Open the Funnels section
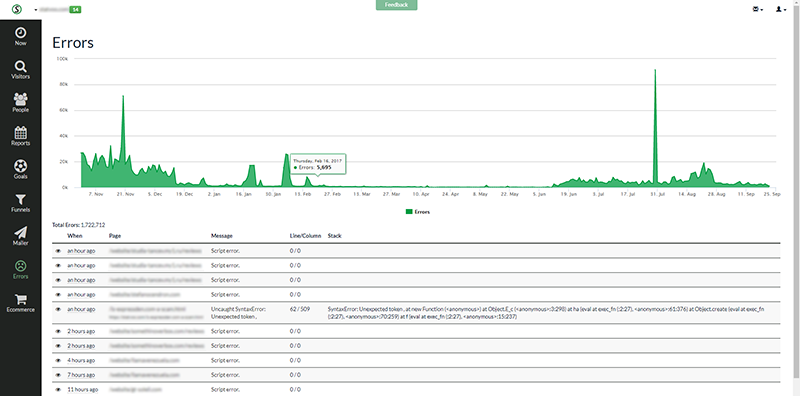Image resolution: width=800 pixels, height=396 pixels. [x=20, y=203]
